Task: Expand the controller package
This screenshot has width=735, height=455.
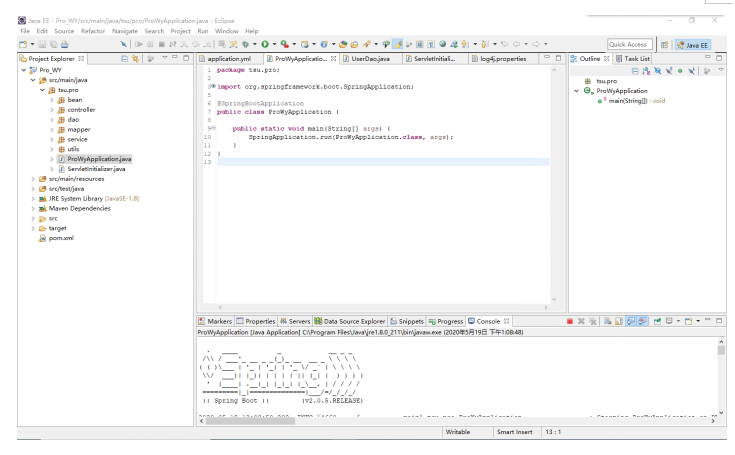Action: tap(52, 110)
